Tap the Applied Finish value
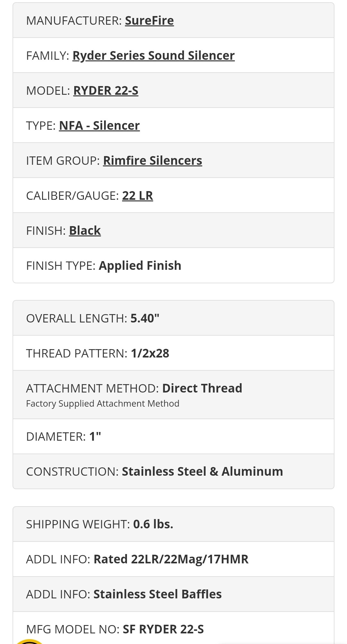Image resolution: width=347 pixels, height=644 pixels. (x=140, y=266)
